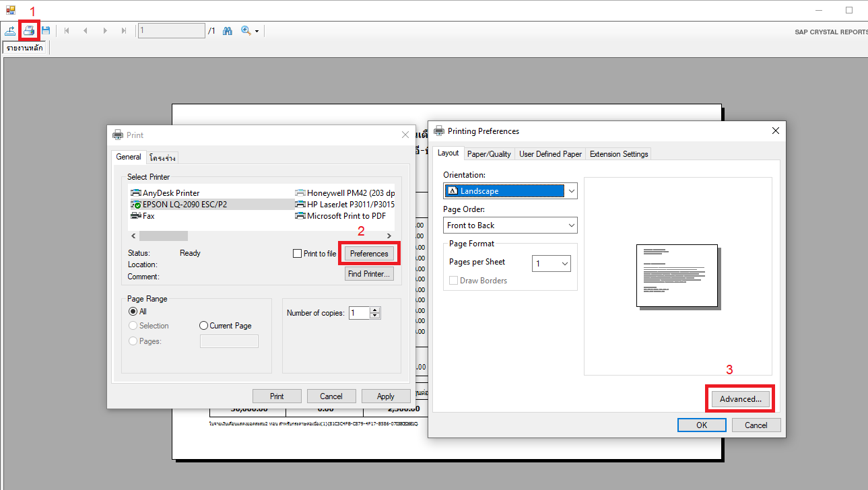Open Find Text with binoculars icon
Viewport: 868px width, 490px height.
[228, 31]
